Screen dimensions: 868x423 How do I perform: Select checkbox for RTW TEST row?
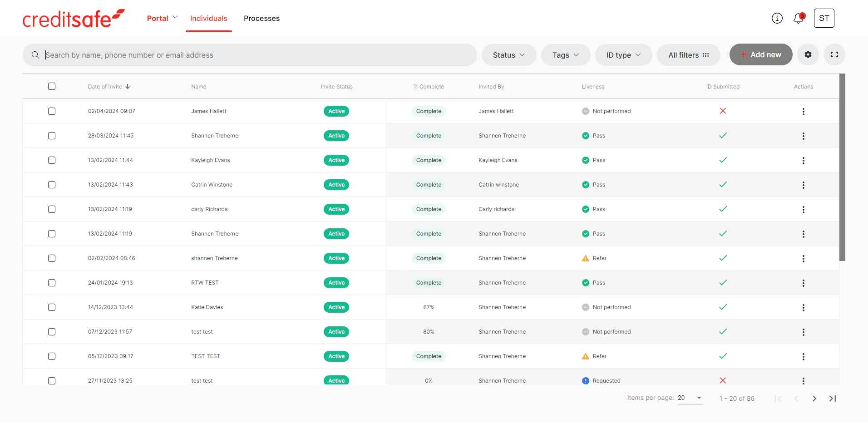(52, 283)
